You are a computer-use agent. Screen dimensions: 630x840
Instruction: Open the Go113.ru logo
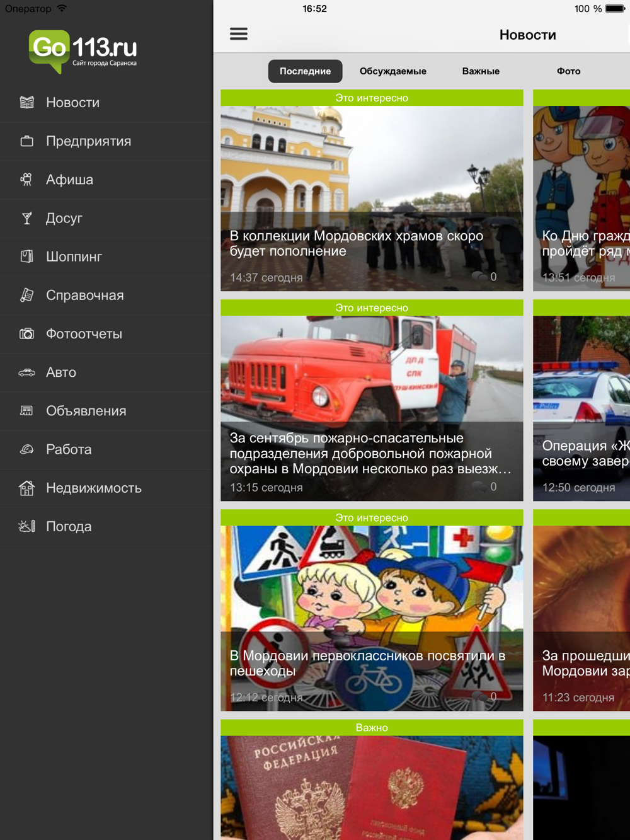pos(83,52)
